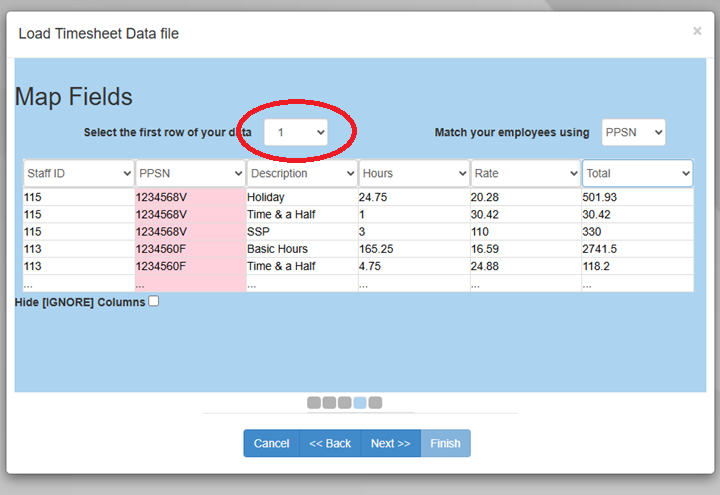Click the fifth wizard step indicator dot
Screen dimensions: 720x495
[x=375, y=402]
